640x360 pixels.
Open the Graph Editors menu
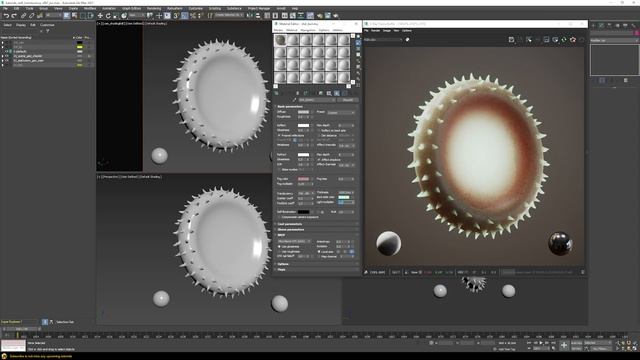click(x=131, y=8)
